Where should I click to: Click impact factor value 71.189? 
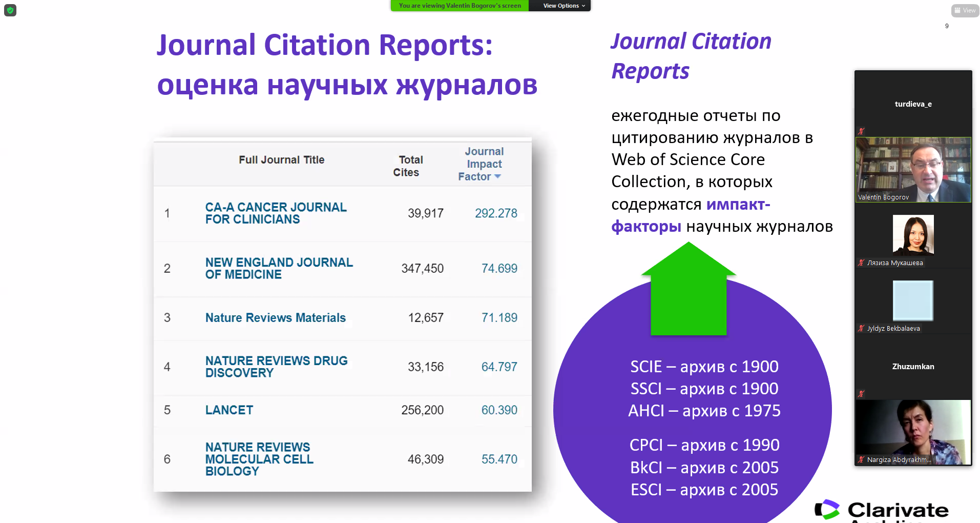[x=499, y=318]
